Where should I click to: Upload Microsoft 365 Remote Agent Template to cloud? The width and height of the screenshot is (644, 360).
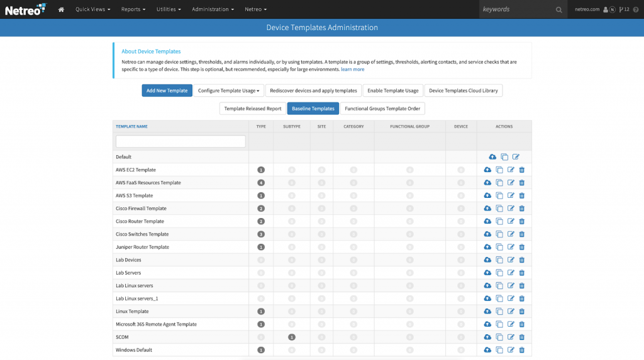point(487,324)
